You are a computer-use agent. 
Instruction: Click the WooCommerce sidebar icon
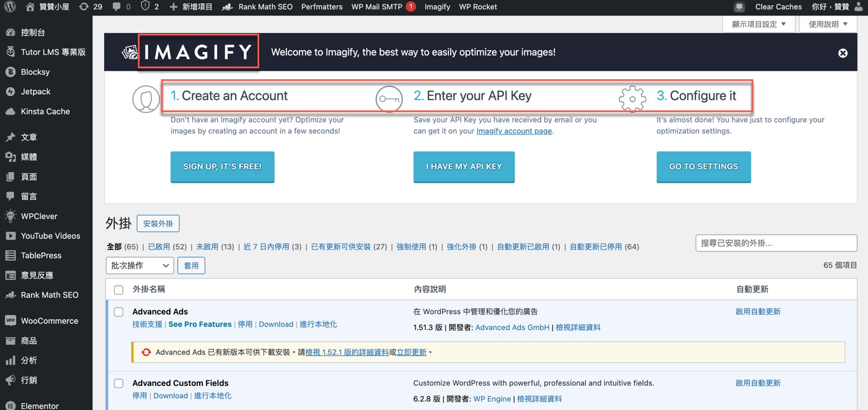point(11,321)
